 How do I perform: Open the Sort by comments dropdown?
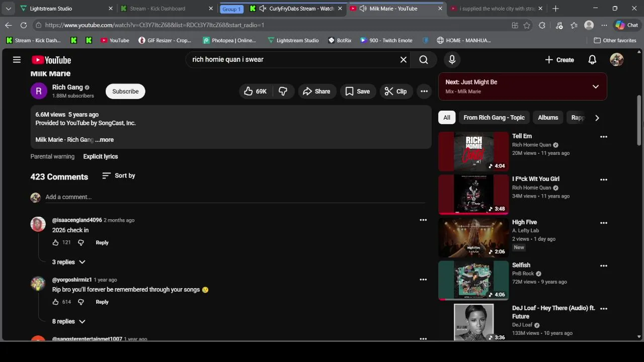(x=119, y=175)
